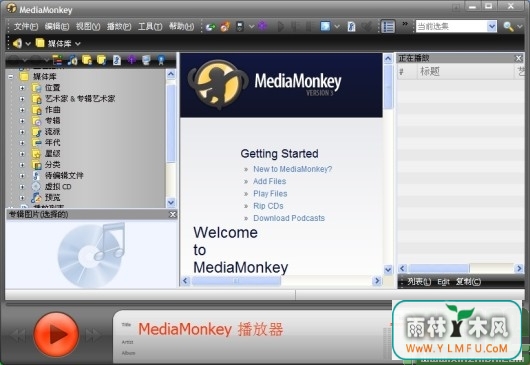Image resolution: width=530 pixels, height=365 pixels.
Task: Click the portable device sync icon
Action: pos(240,26)
